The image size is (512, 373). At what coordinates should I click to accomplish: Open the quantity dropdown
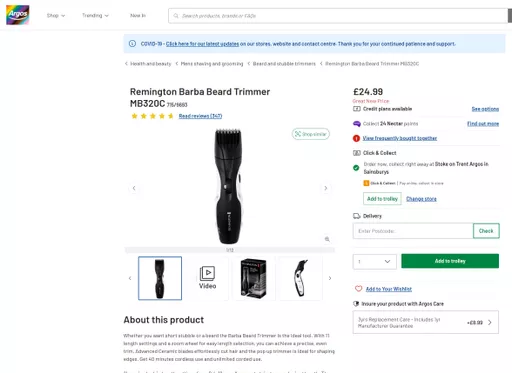pos(375,261)
